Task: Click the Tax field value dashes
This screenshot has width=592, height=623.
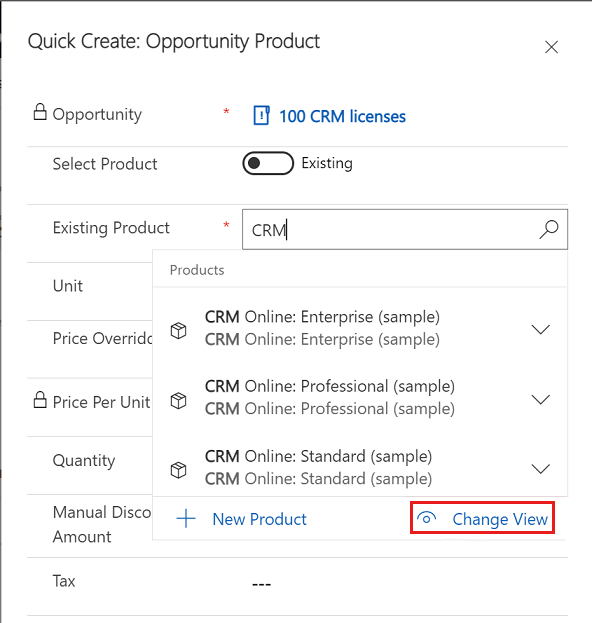Action: pyautogui.click(x=261, y=584)
